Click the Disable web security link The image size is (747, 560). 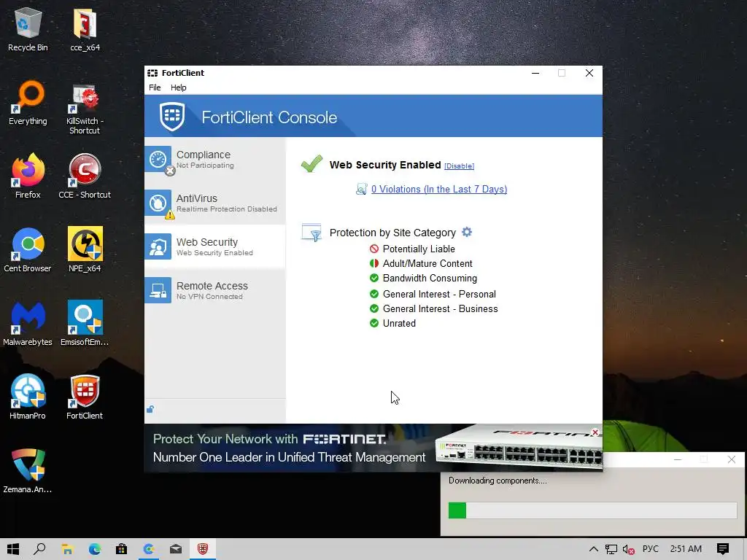(x=460, y=166)
